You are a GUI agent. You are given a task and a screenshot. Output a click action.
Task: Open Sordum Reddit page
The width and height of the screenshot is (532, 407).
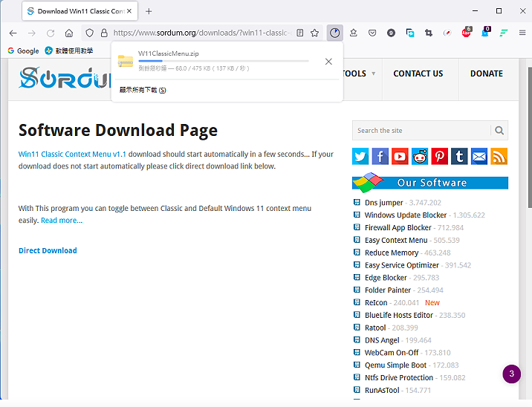420,157
